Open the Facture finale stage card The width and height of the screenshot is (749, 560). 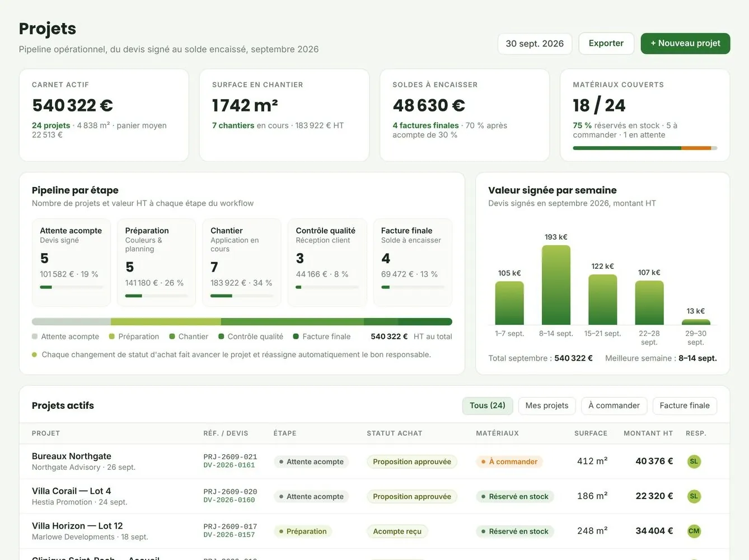[413, 263]
